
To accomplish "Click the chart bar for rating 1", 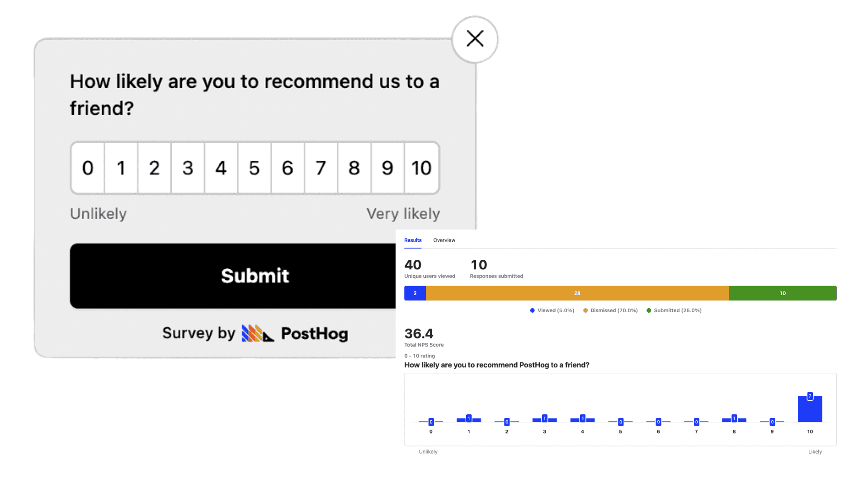I will [x=469, y=420].
